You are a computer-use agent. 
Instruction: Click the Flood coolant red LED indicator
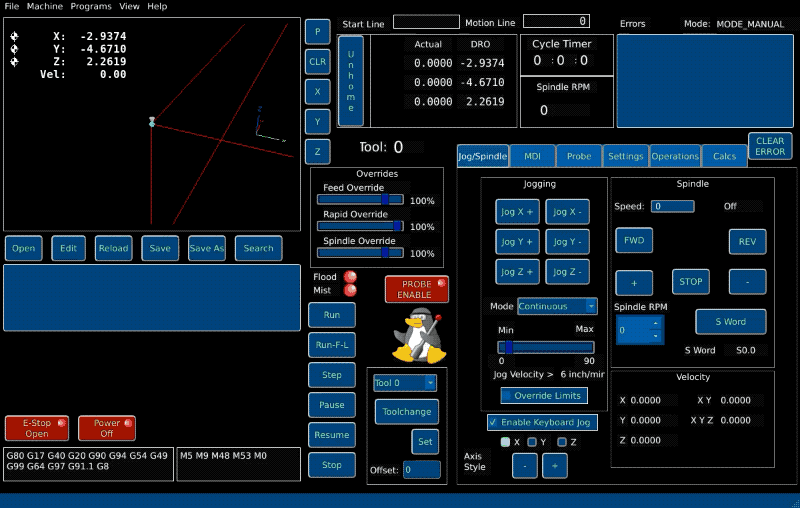tap(350, 277)
